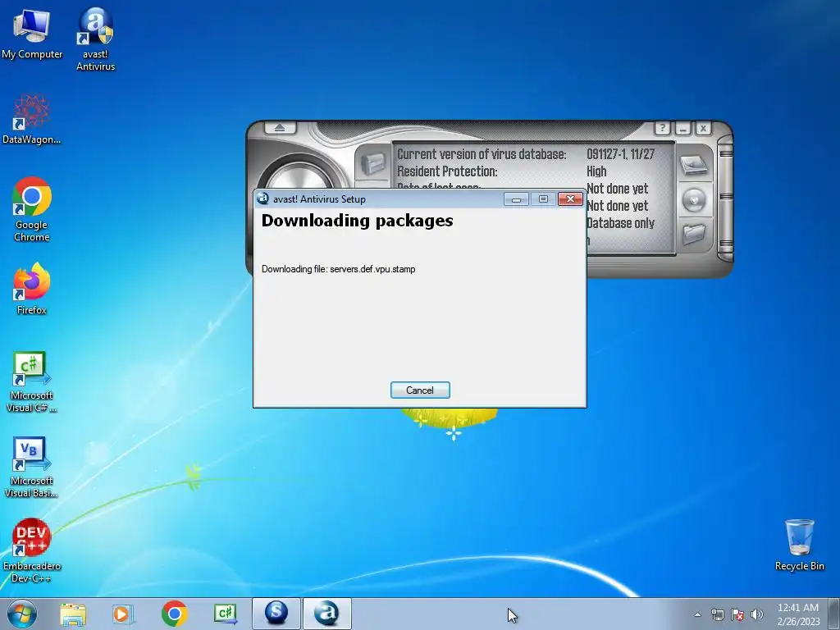Screen dimensions: 840x630
Task: Launch Windows Media Player from taskbar
Action: (123, 614)
